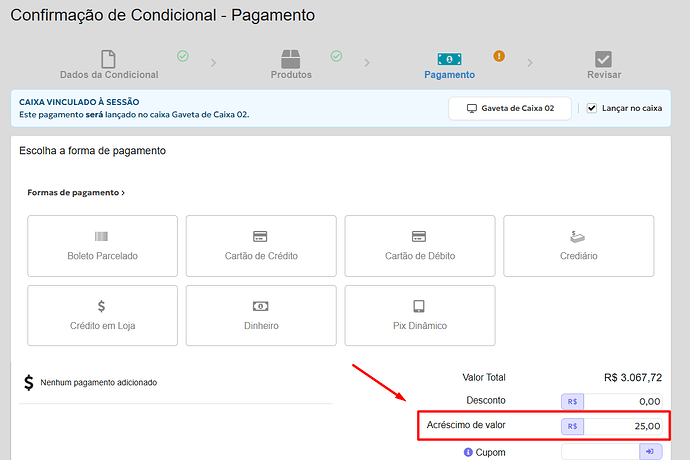This screenshot has height=460, width=690.
Task: Click the Desconto label
Action: tap(486, 401)
